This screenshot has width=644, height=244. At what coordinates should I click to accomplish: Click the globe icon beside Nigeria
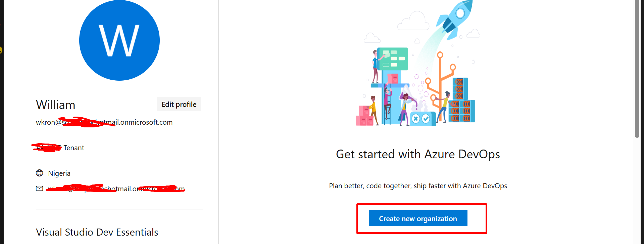[x=40, y=173]
